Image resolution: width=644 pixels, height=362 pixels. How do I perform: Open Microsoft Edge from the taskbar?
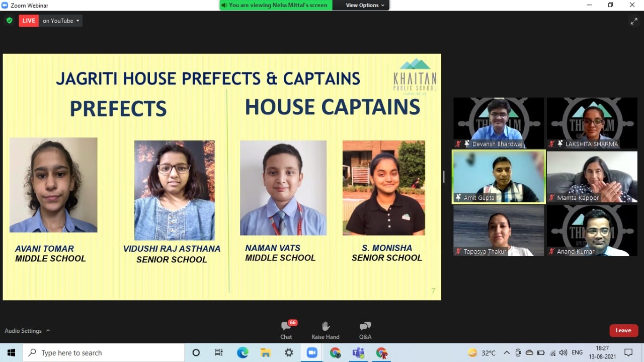coord(243,353)
